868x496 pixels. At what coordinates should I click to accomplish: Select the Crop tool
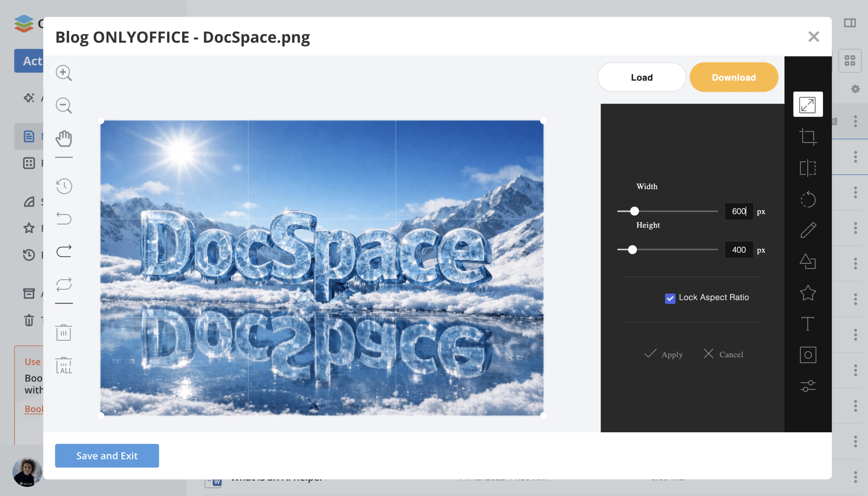click(x=808, y=137)
